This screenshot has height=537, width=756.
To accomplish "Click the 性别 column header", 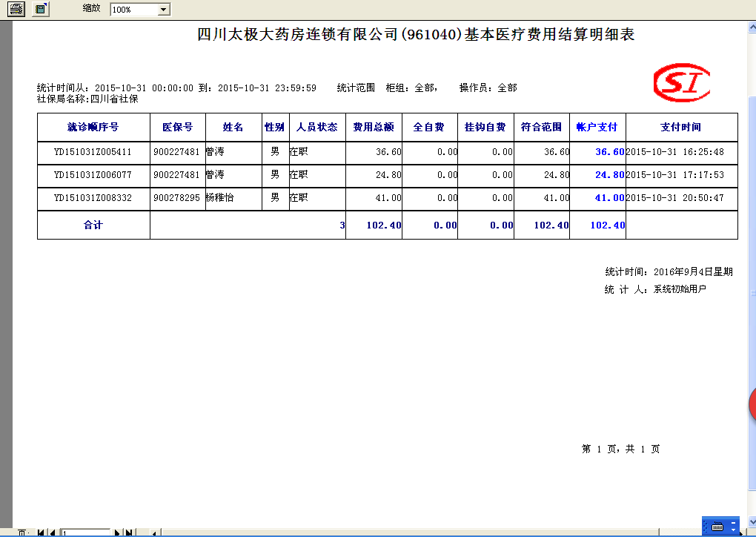I will pos(275,127).
